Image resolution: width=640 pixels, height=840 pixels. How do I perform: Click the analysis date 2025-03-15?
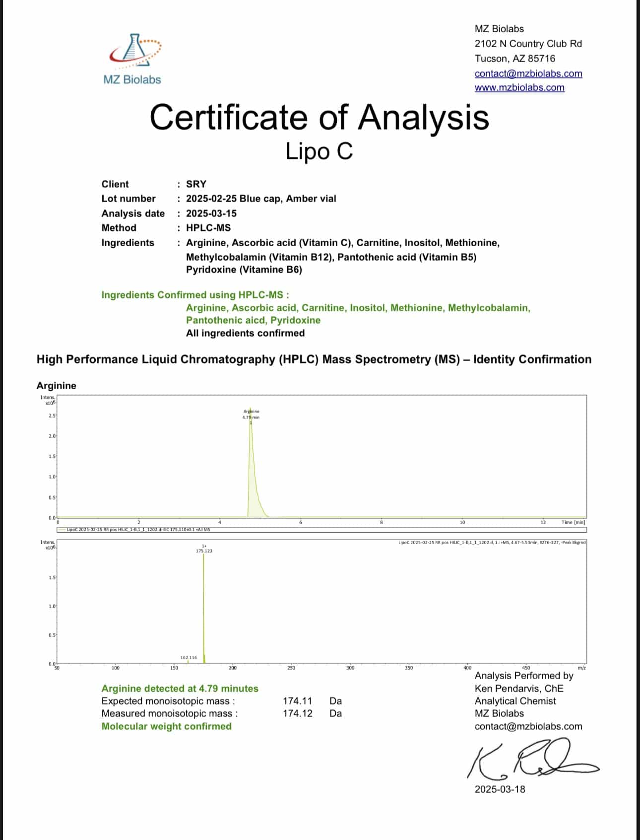(x=211, y=213)
